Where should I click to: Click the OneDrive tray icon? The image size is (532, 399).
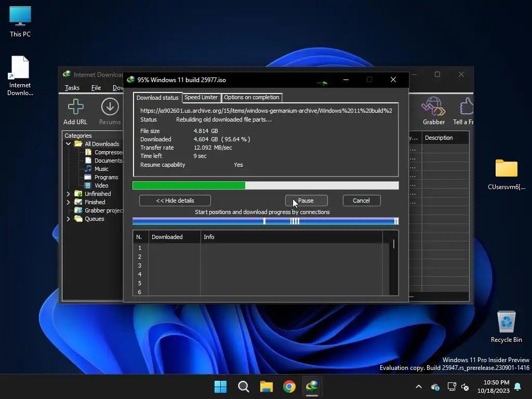point(435,387)
